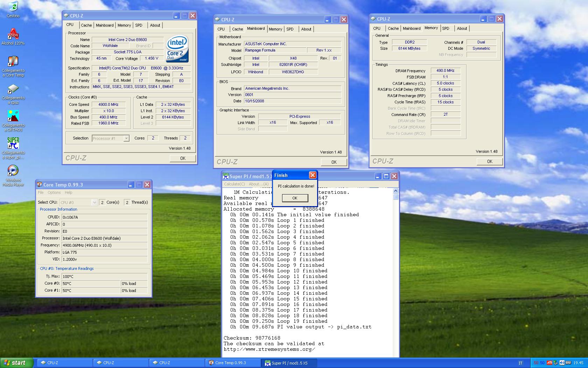Select the first CPU-Z taskbar button
The width and height of the screenshot is (588, 368).
[65, 363]
